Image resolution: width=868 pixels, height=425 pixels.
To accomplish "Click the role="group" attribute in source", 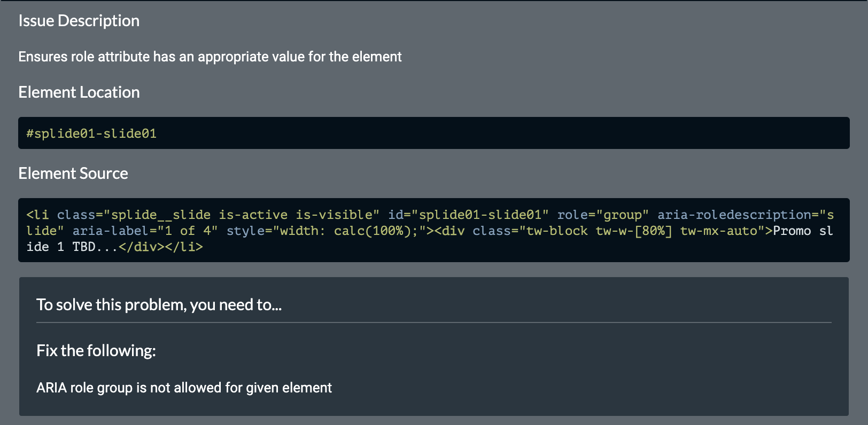I will [x=603, y=215].
